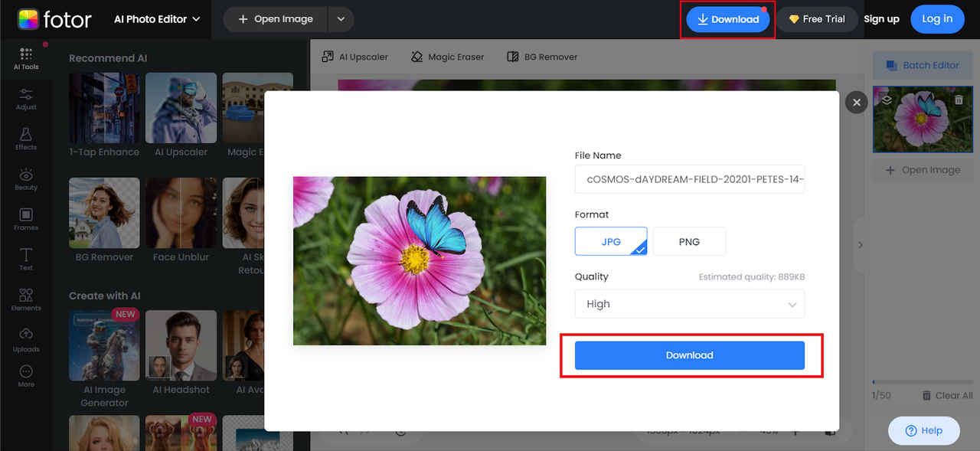
Task: Click the Free Trial button
Action: 817,19
